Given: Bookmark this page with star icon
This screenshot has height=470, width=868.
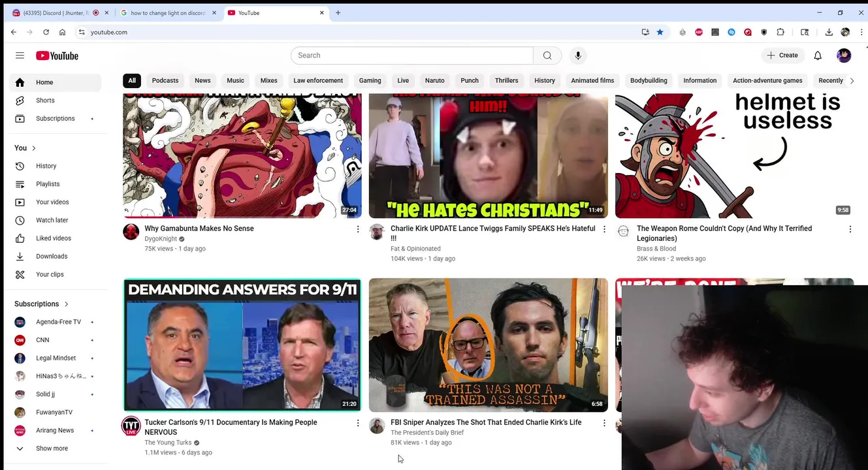Looking at the screenshot, I should pos(660,32).
